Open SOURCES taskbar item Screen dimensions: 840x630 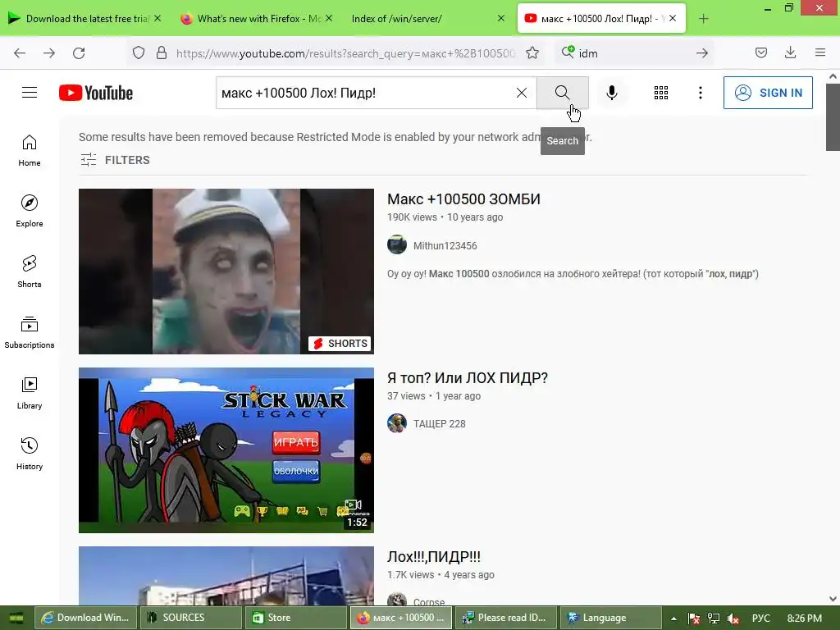191,618
